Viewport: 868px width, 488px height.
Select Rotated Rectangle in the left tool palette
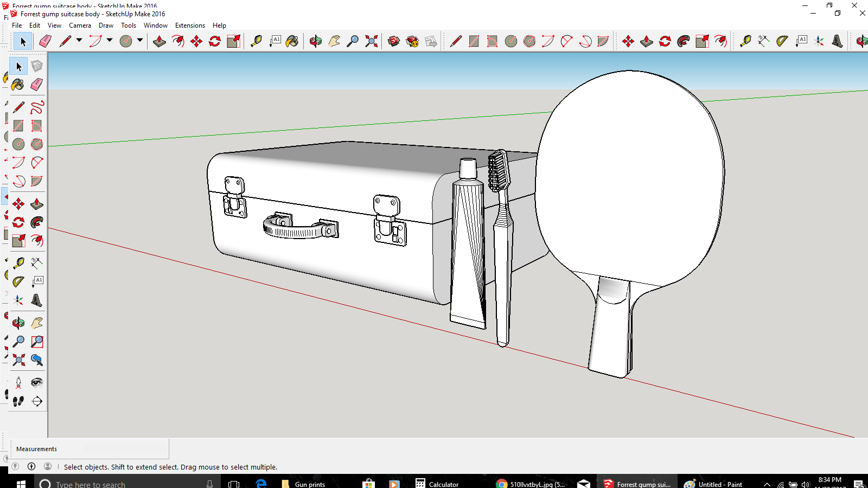tap(37, 126)
